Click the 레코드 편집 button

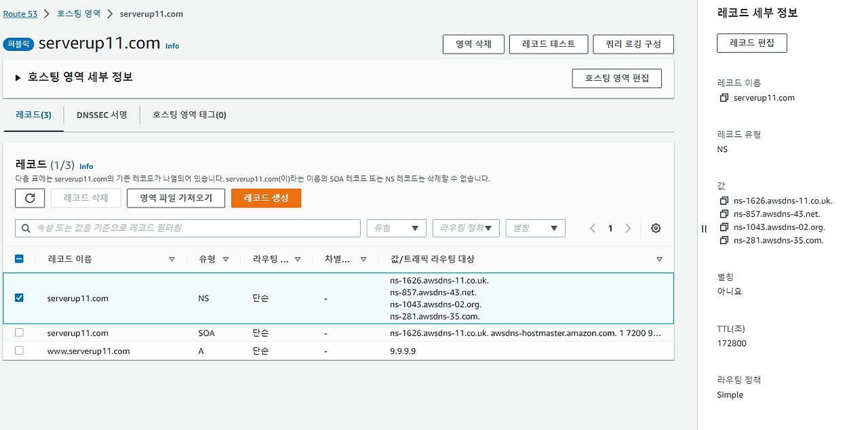(752, 43)
